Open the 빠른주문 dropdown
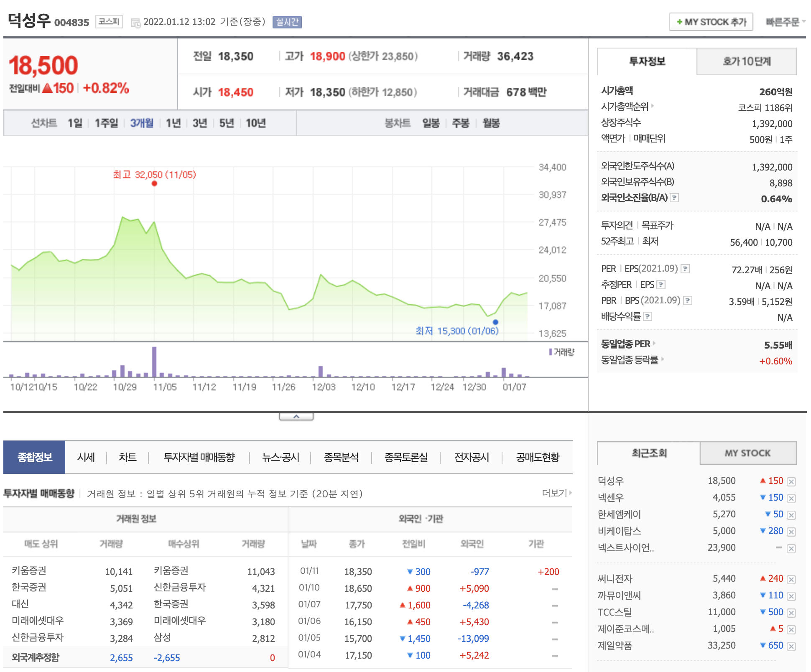This screenshot has width=811, height=672. click(785, 22)
